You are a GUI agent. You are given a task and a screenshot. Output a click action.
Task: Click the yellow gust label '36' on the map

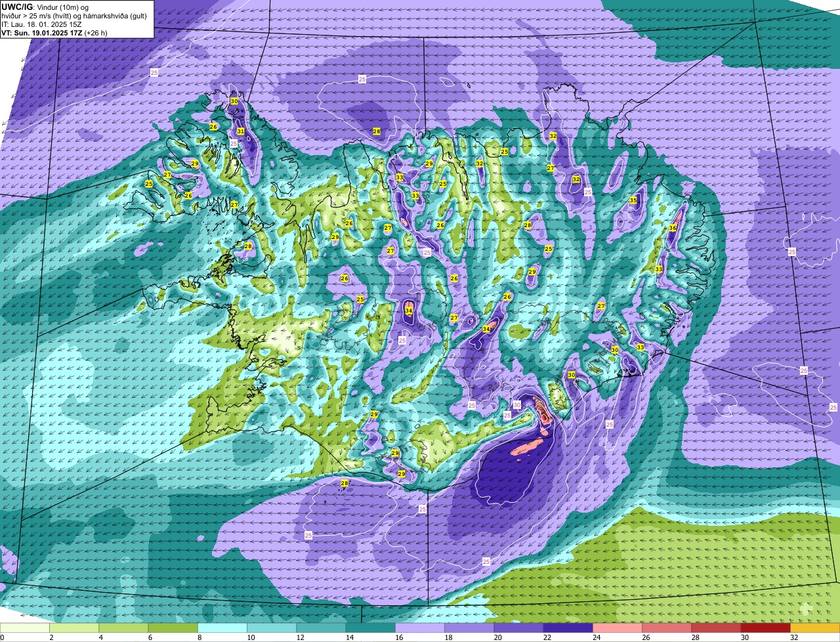click(x=673, y=228)
